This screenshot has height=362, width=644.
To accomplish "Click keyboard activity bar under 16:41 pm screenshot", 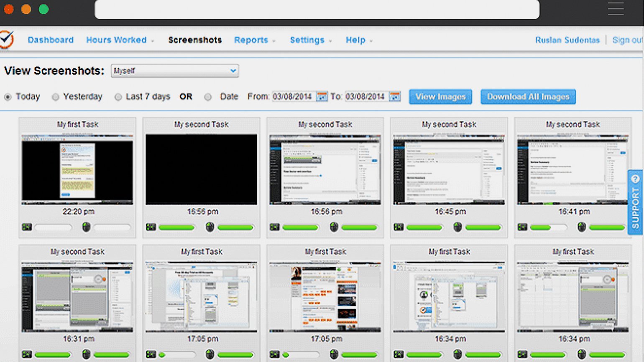I will tap(548, 227).
